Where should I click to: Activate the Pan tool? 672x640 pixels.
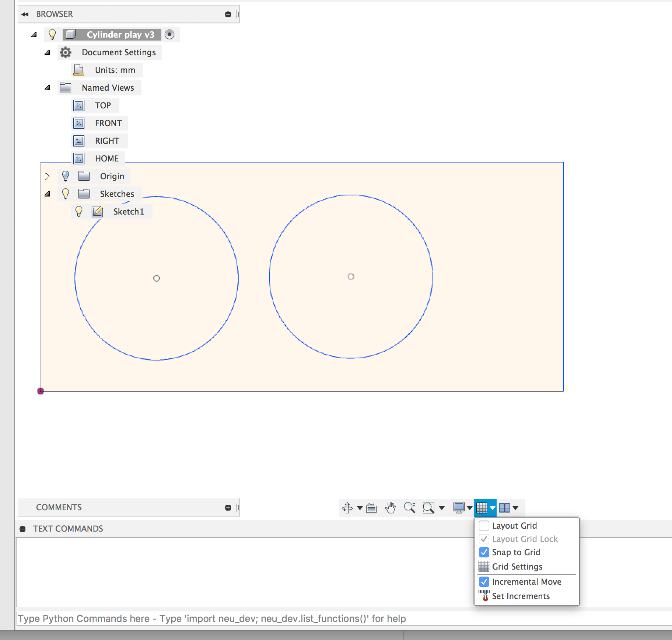click(x=391, y=508)
